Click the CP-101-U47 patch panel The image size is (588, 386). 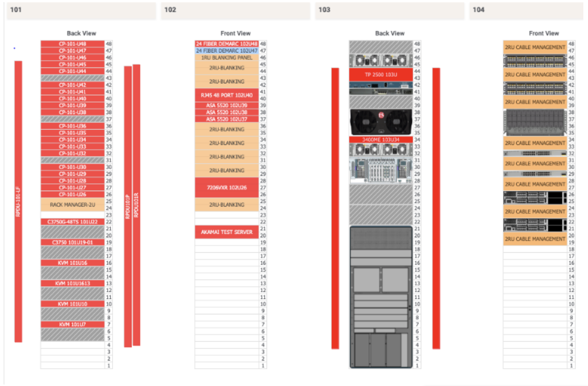[72, 51]
